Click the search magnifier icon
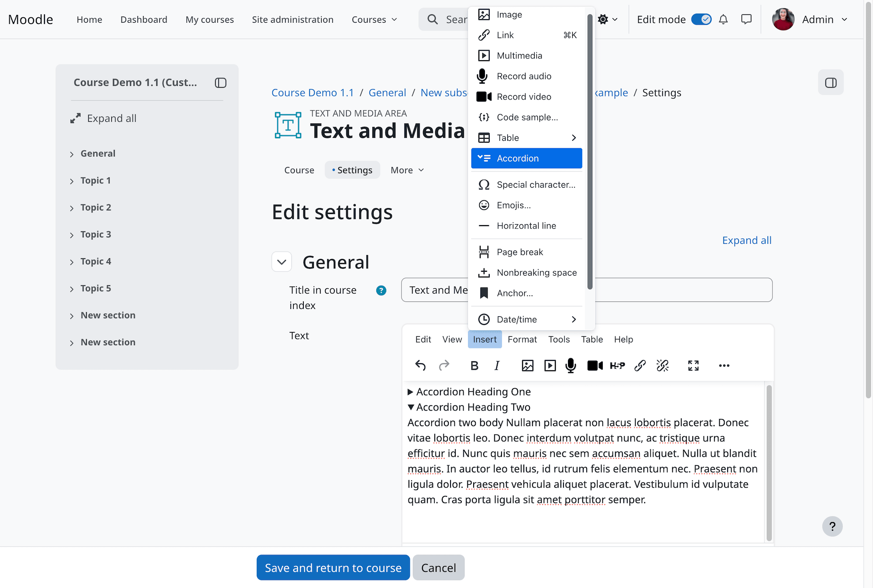This screenshot has width=873, height=588. [432, 19]
